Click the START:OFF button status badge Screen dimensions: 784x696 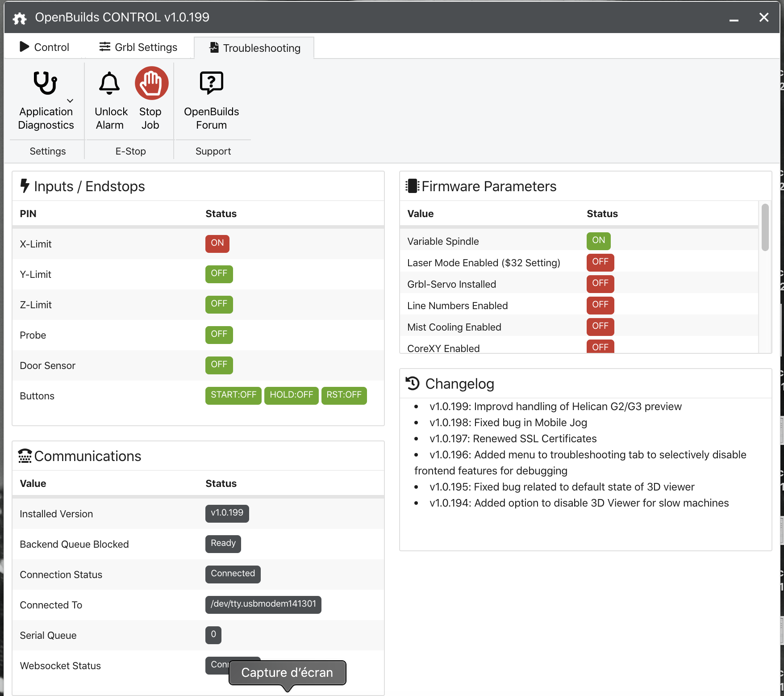coord(234,395)
